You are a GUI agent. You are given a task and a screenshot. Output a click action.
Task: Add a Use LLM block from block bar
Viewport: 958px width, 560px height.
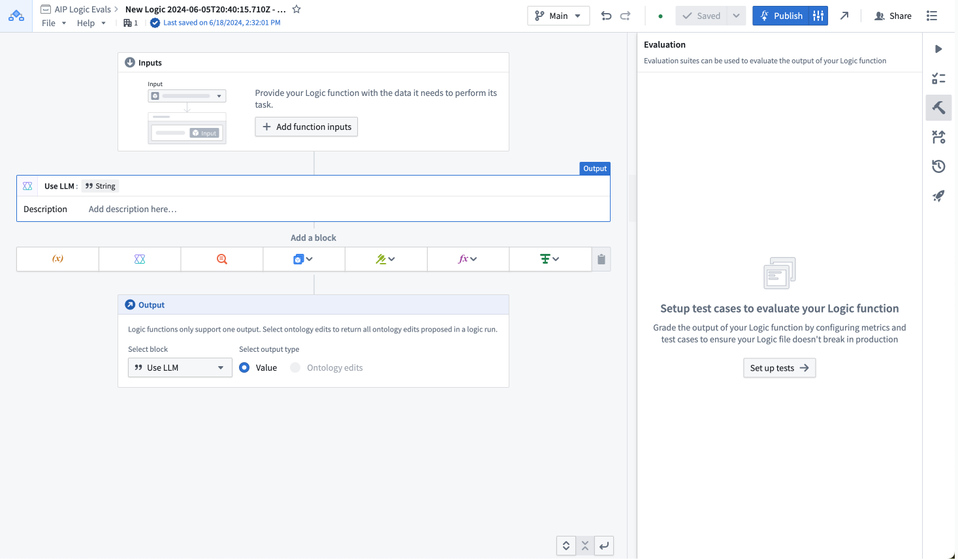[140, 259]
